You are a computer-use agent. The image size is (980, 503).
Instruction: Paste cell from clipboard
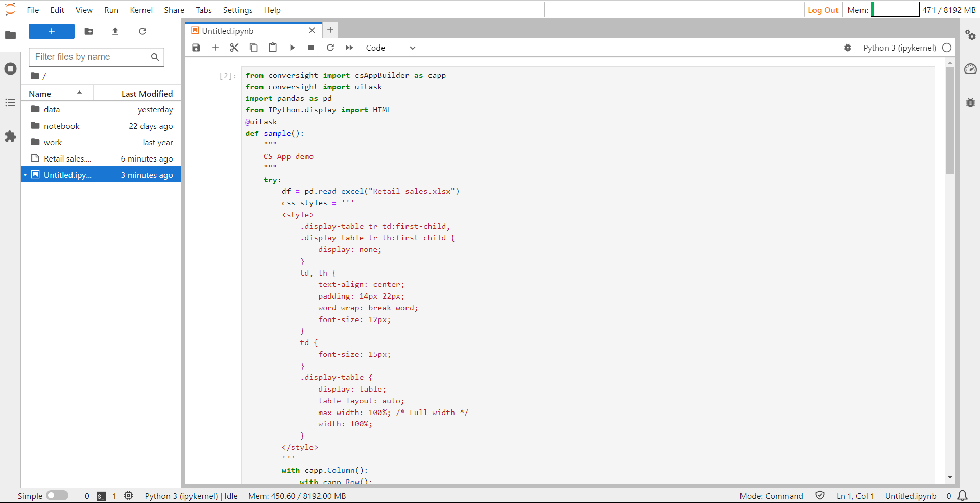coord(273,48)
